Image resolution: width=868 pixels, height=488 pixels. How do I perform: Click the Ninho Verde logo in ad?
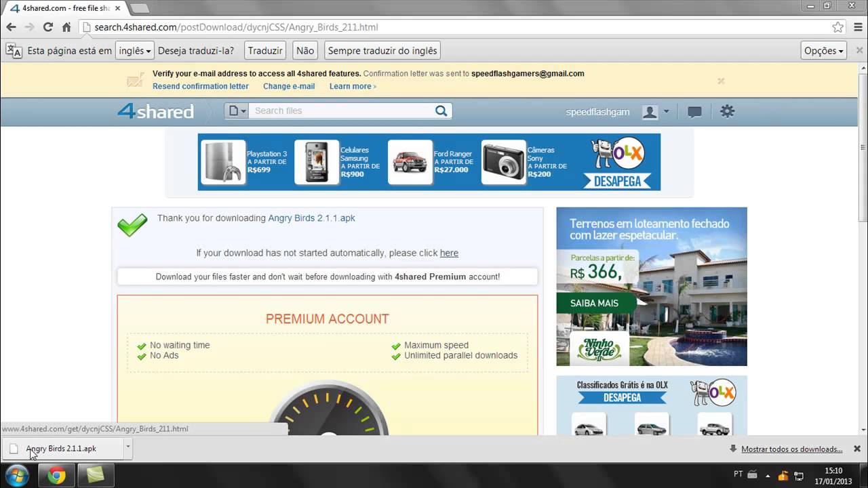point(599,348)
